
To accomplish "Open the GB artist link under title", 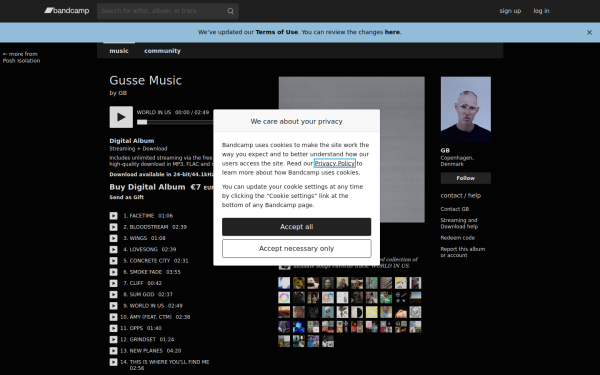I will click(x=122, y=93).
